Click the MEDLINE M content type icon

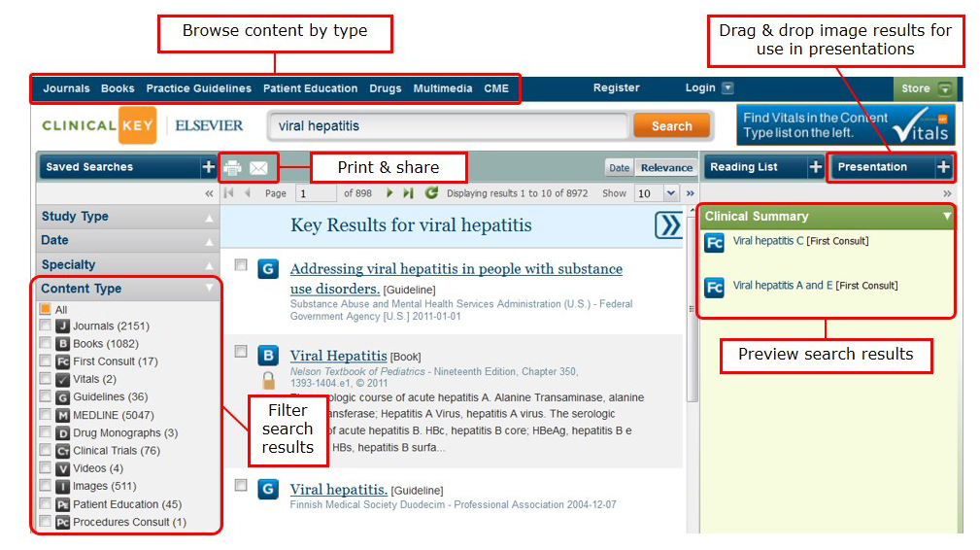point(62,415)
